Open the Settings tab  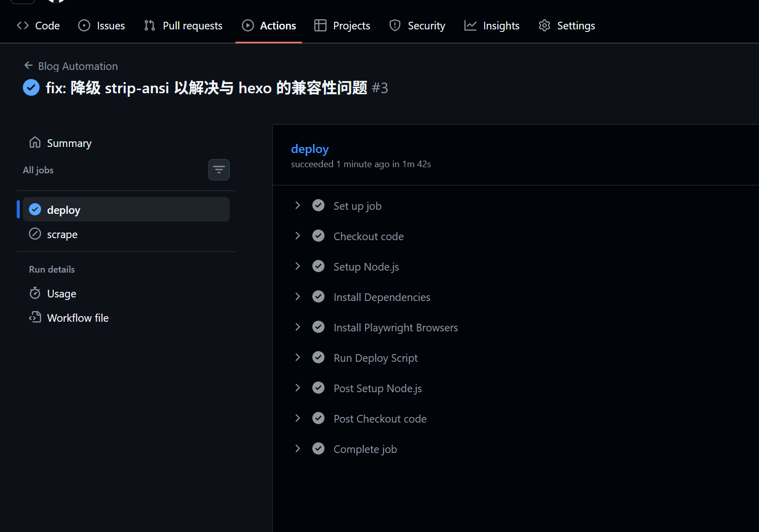[x=566, y=26]
